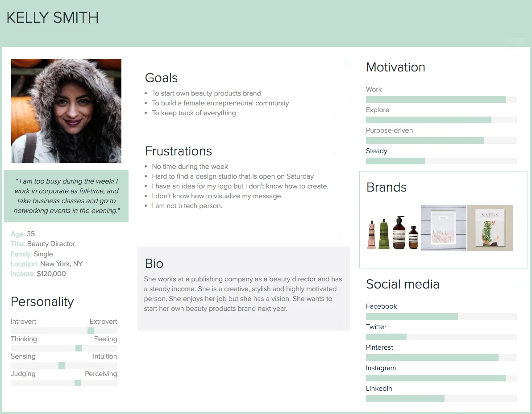Screen dimensions: 532x414
Task: Select frustration 'No time during the week'
Action: pos(190,167)
